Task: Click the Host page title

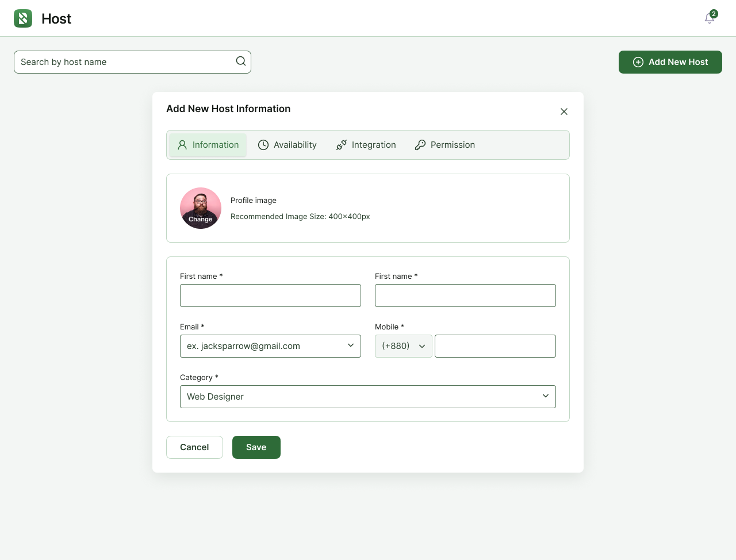Action: pos(56,18)
